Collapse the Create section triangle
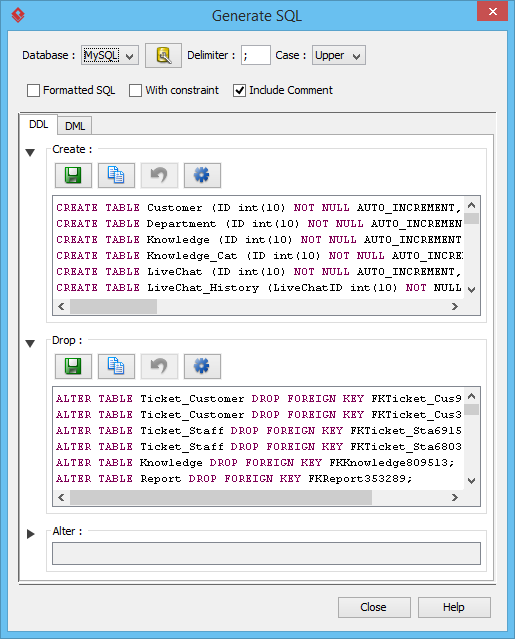 coord(30,152)
